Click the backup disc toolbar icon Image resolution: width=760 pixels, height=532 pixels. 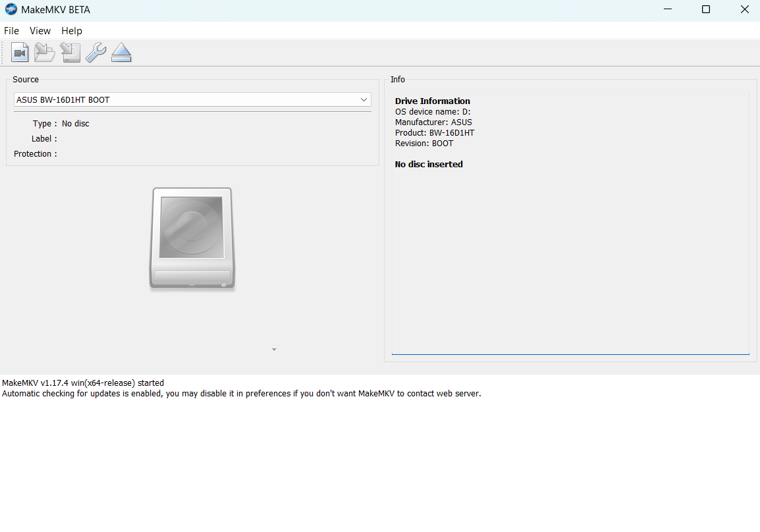pos(70,52)
